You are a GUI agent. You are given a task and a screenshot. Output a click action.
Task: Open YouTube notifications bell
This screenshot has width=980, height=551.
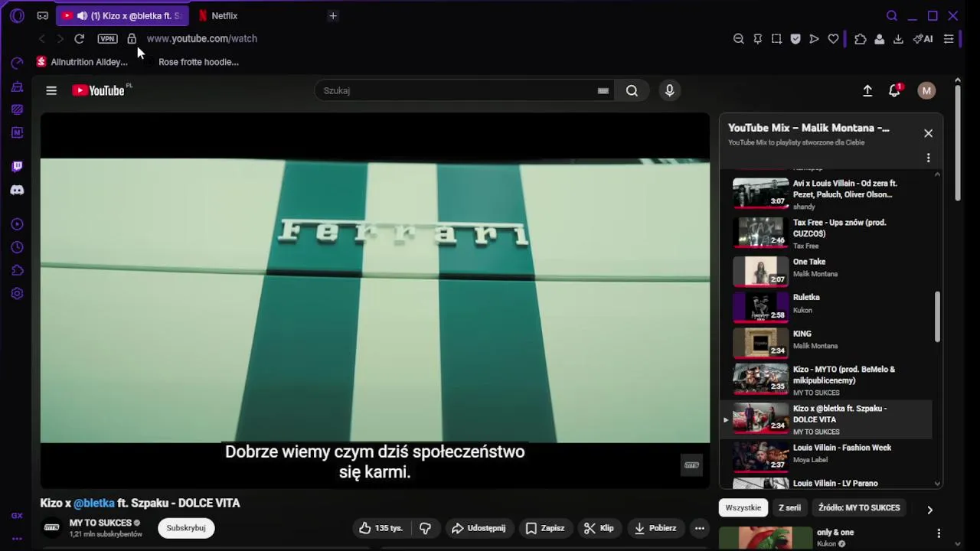(x=894, y=90)
